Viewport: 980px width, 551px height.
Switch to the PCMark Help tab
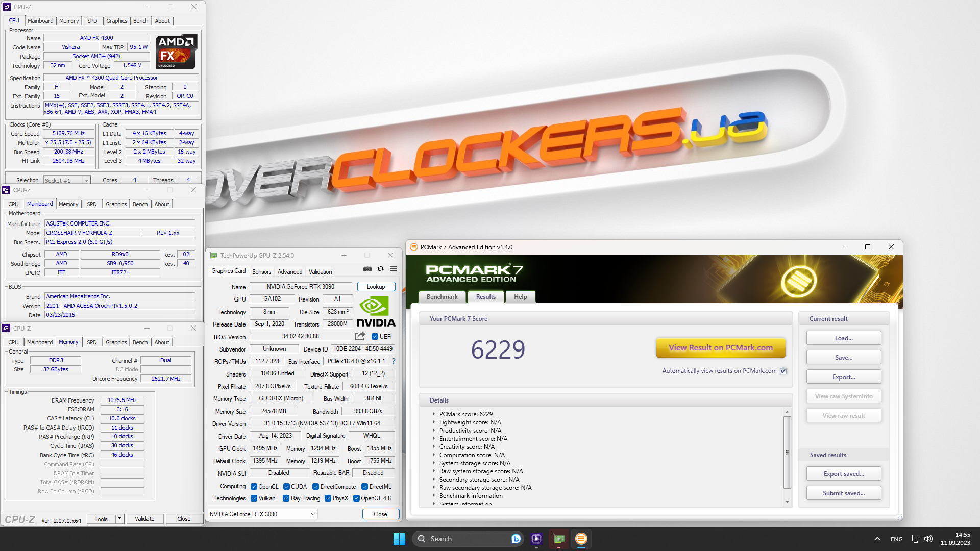(x=520, y=297)
